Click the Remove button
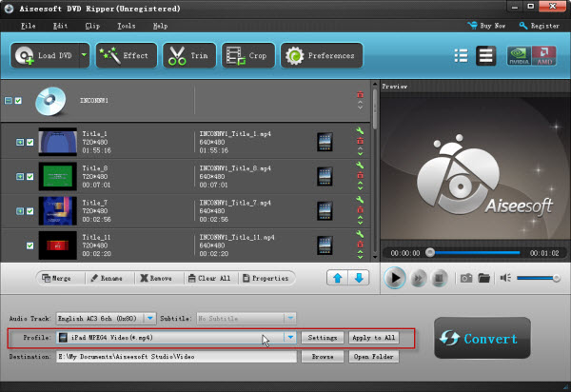 click(x=156, y=278)
